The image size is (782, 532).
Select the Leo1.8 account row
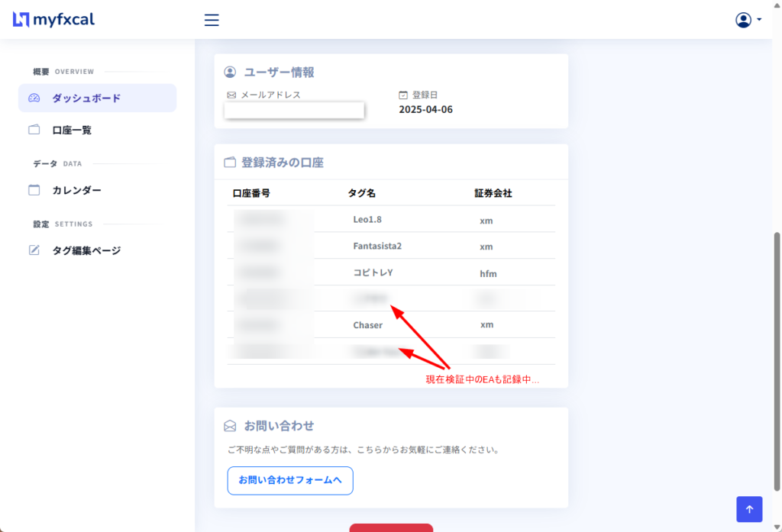(x=391, y=220)
